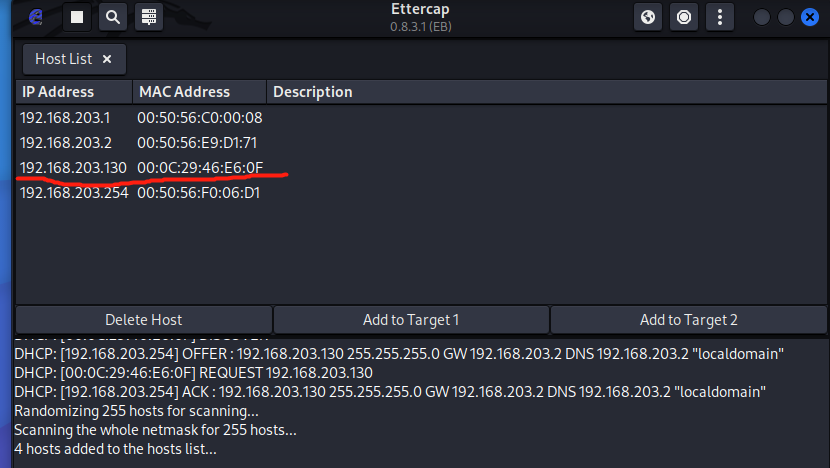Sort by the MAC Address column header
830x468 pixels.
(x=199, y=92)
